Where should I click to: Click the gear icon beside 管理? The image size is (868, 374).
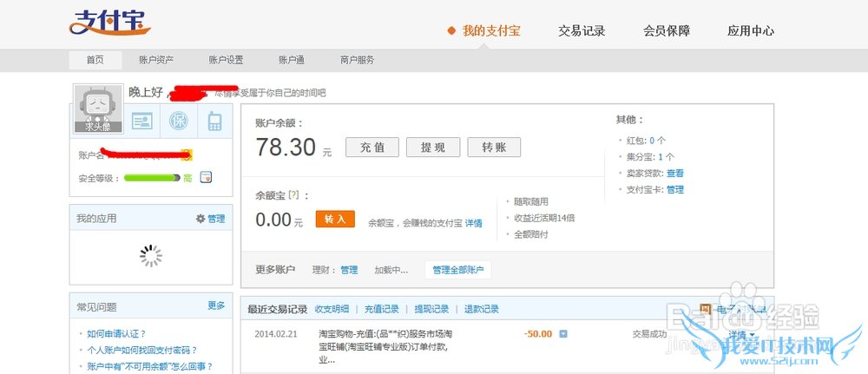201,219
